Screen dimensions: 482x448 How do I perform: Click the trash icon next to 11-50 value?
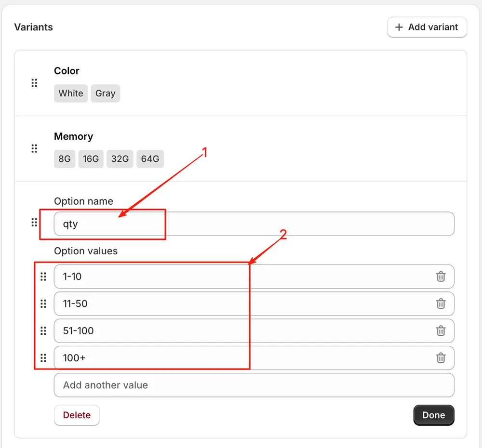tap(441, 304)
